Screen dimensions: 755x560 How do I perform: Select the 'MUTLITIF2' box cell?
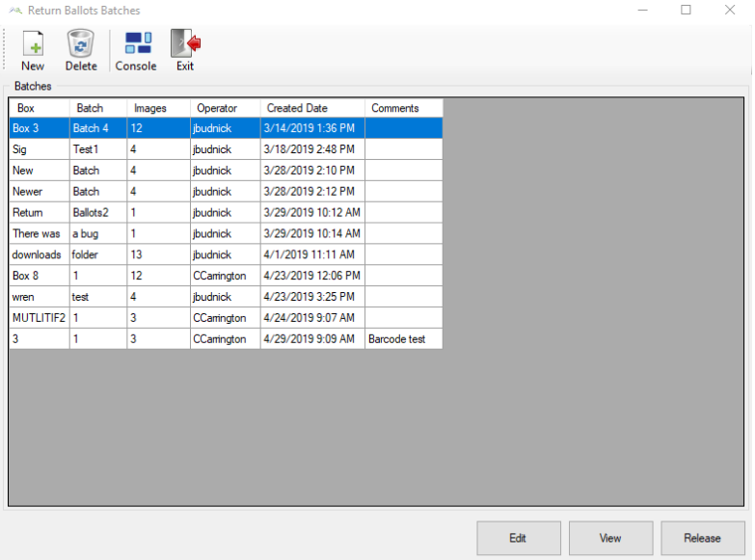[x=40, y=318]
